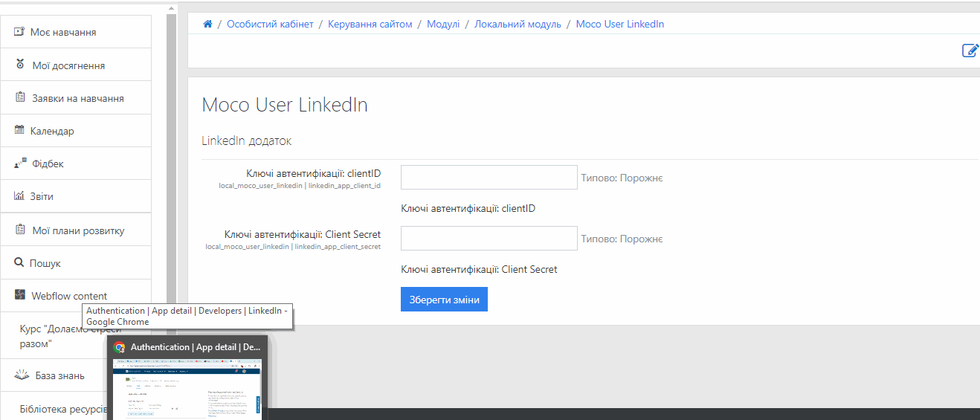This screenshot has width=980, height=420.
Task: Click the medal icon for Мої досягнення
Action: click(20, 65)
